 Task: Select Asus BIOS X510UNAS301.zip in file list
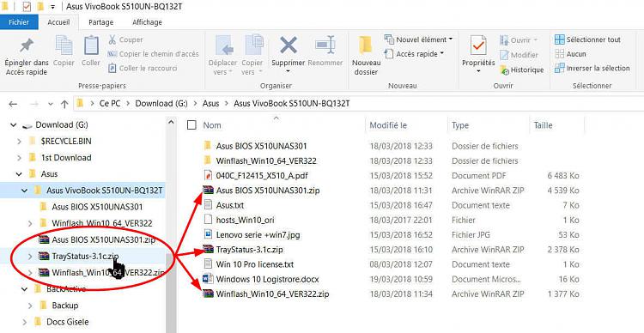(x=268, y=191)
